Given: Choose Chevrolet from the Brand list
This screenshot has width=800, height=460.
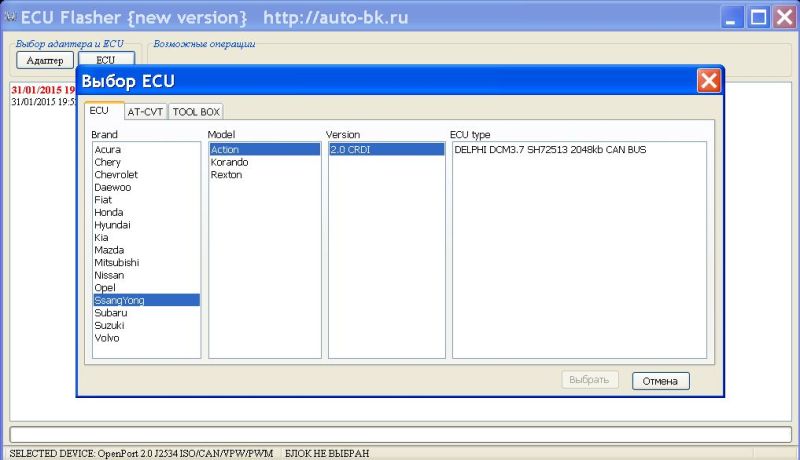Looking at the screenshot, I should pos(117,174).
